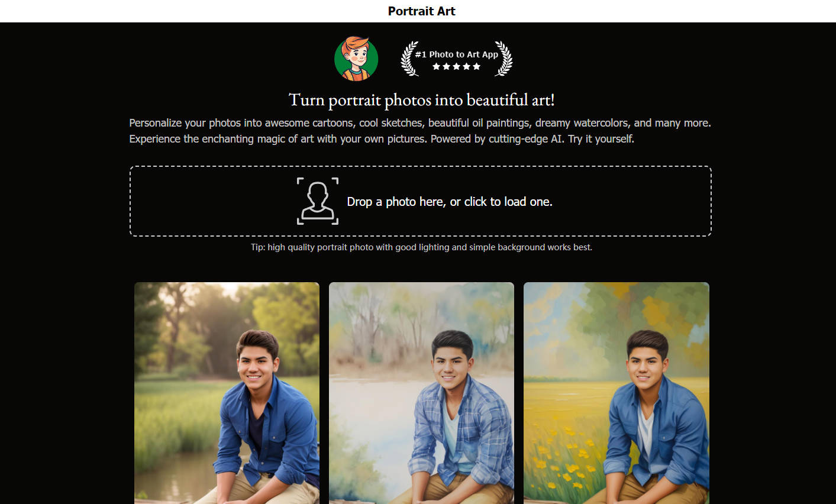Click the tip text about portrait photo quality
The height and width of the screenshot is (504, 836).
pyautogui.click(x=421, y=247)
